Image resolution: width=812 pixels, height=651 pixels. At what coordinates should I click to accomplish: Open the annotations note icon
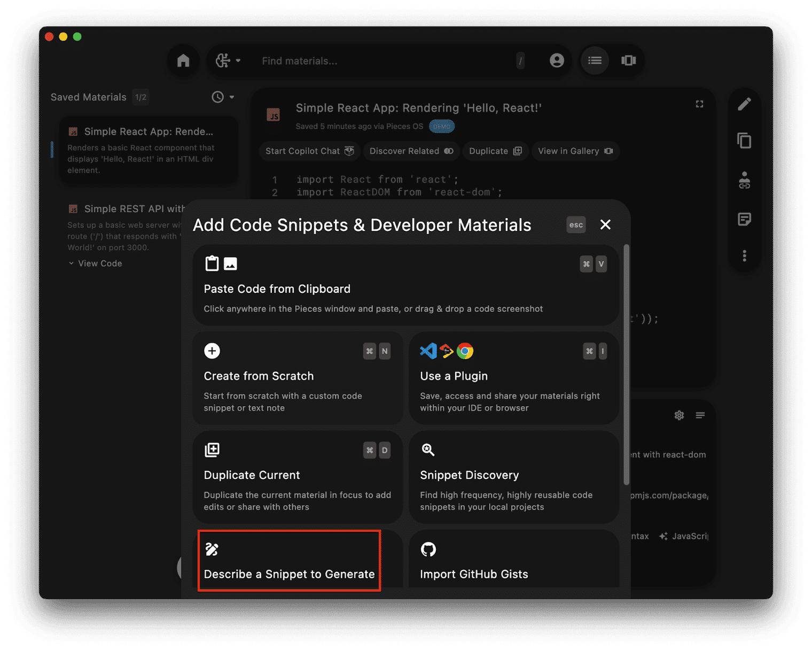(744, 219)
